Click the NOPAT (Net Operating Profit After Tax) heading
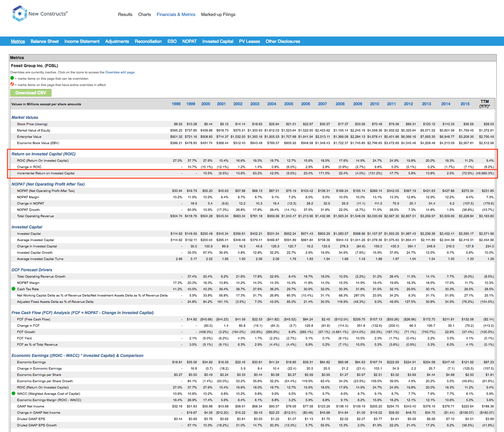Image resolution: width=504 pixels, height=432 pixels. coord(48,184)
